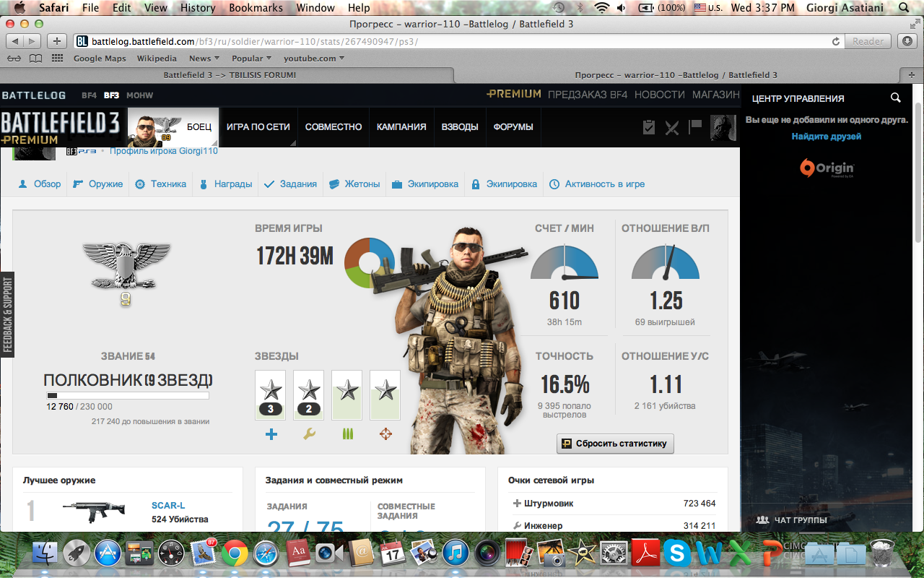Open the U.S. input source menu
924x578 pixels.
coord(707,8)
